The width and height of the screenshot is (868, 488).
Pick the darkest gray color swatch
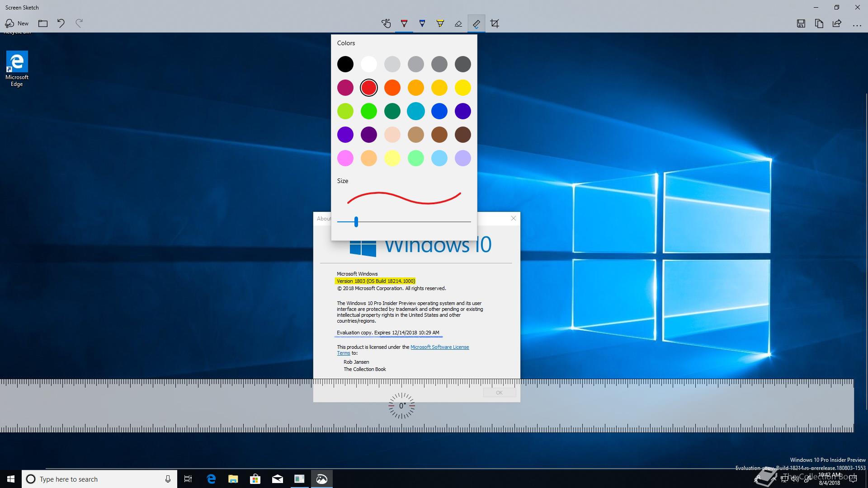(x=463, y=64)
